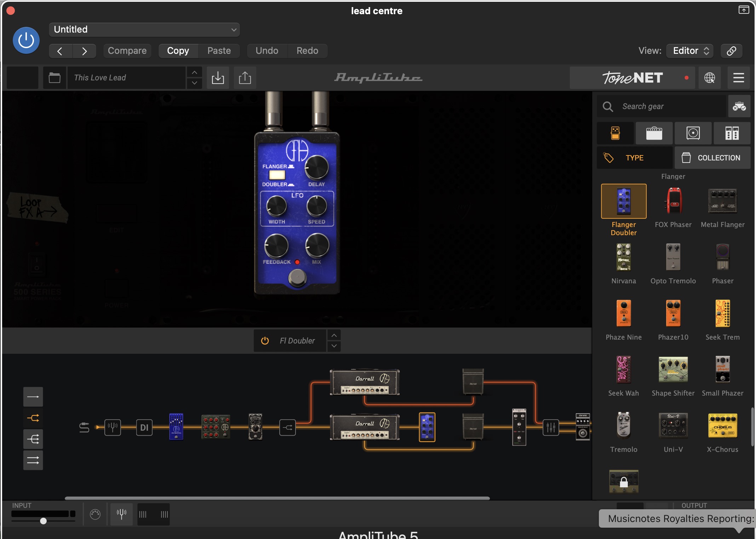Click the LFO SPEED knob
The image size is (756, 539).
316,205
